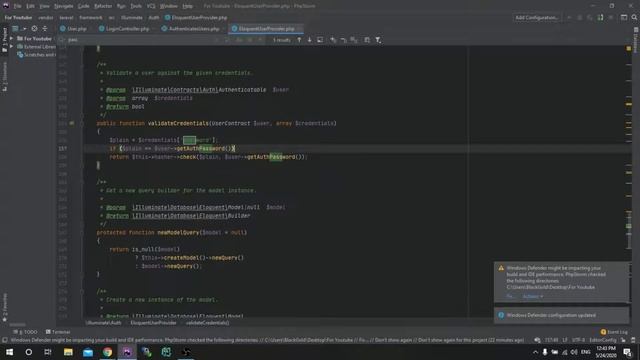Click PhpStorm icon on the taskbar

(127, 352)
